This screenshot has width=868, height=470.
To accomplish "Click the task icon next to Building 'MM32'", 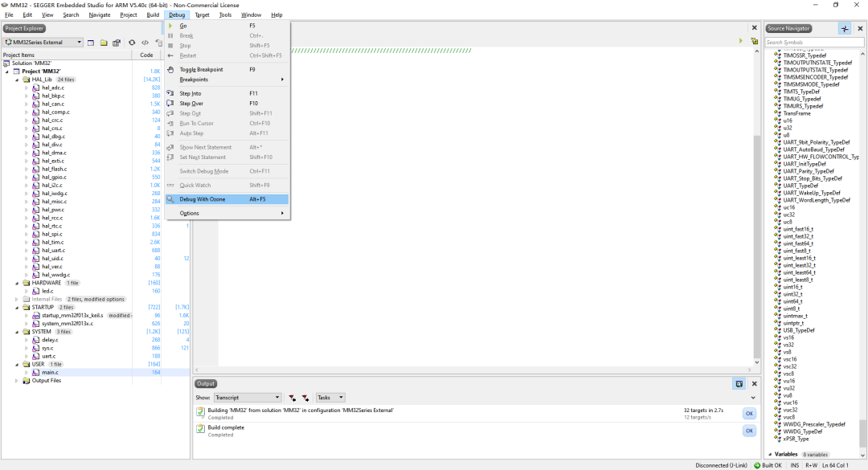I will [x=200, y=412].
